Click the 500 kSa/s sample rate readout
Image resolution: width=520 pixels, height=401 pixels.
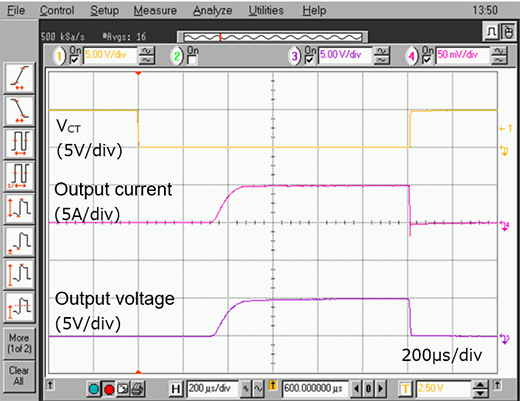click(x=63, y=37)
